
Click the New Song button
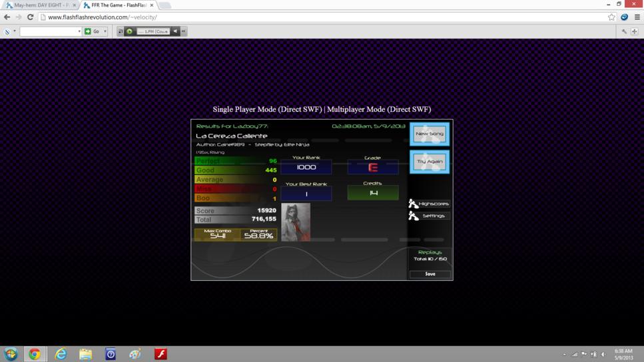(x=430, y=134)
